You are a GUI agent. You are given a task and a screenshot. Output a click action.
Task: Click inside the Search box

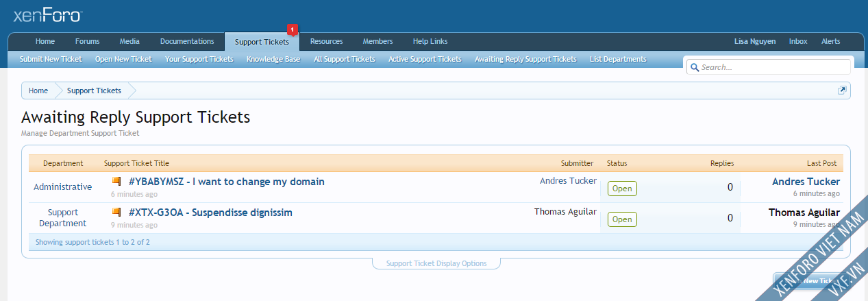pos(767,67)
